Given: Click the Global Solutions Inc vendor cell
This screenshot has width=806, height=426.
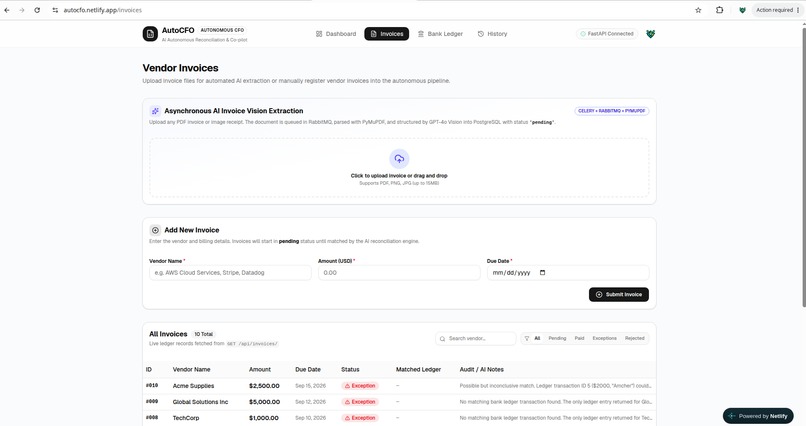Looking at the screenshot, I should (x=200, y=402).
